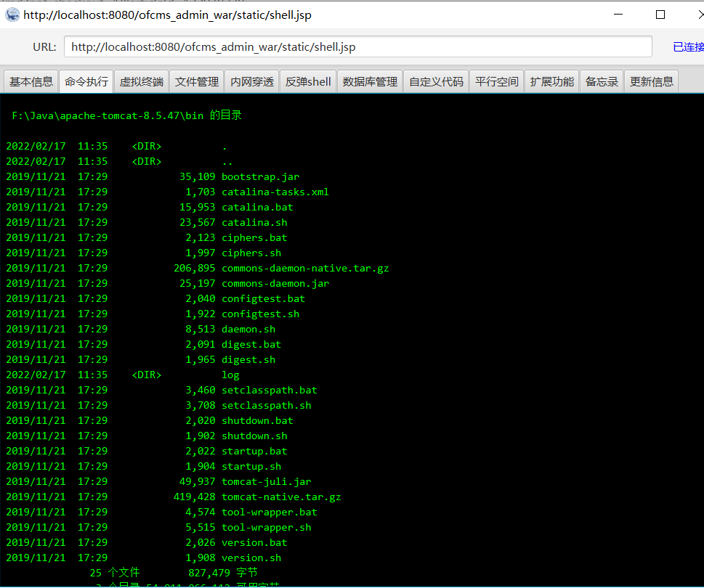Click commons-daemon.jar file name
704x588 pixels.
coord(275,283)
